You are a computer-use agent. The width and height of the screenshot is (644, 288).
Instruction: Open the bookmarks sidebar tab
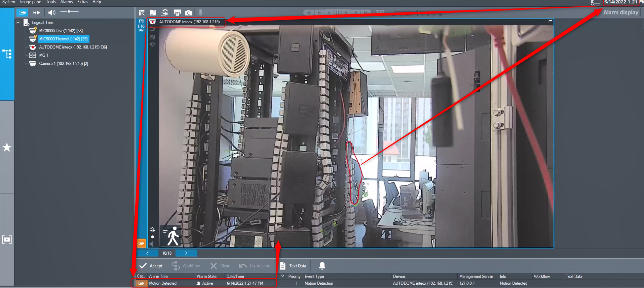coord(7,239)
